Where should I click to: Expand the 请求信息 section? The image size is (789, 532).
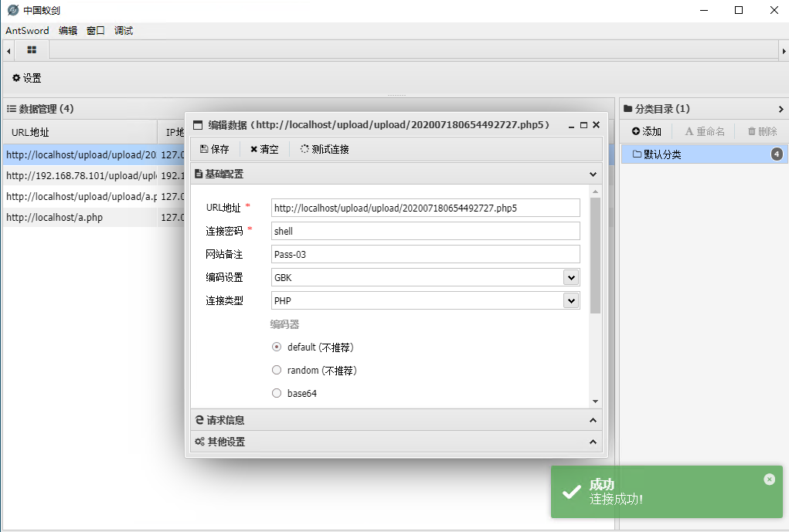593,420
